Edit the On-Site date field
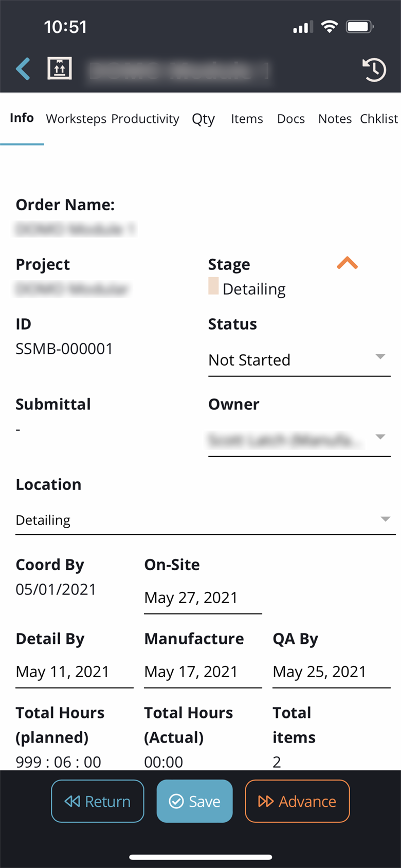The image size is (401, 868). (x=203, y=598)
